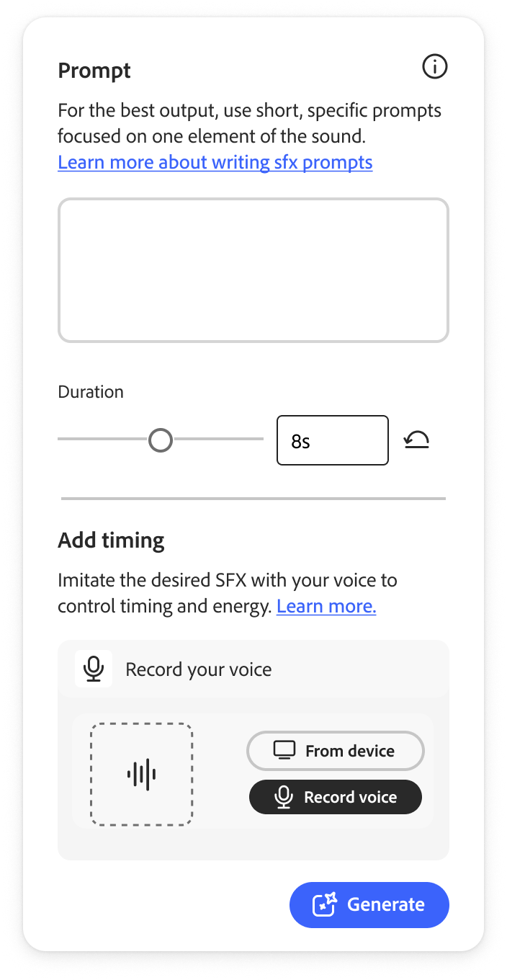Choose the From device option
Image resolution: width=507 pixels, height=980 pixels.
[336, 751]
